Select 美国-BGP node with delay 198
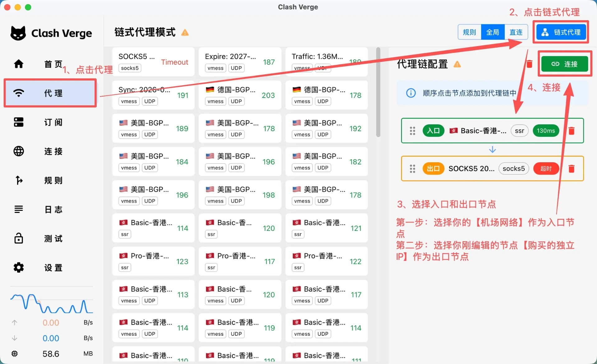The image size is (597, 364). pos(240,195)
